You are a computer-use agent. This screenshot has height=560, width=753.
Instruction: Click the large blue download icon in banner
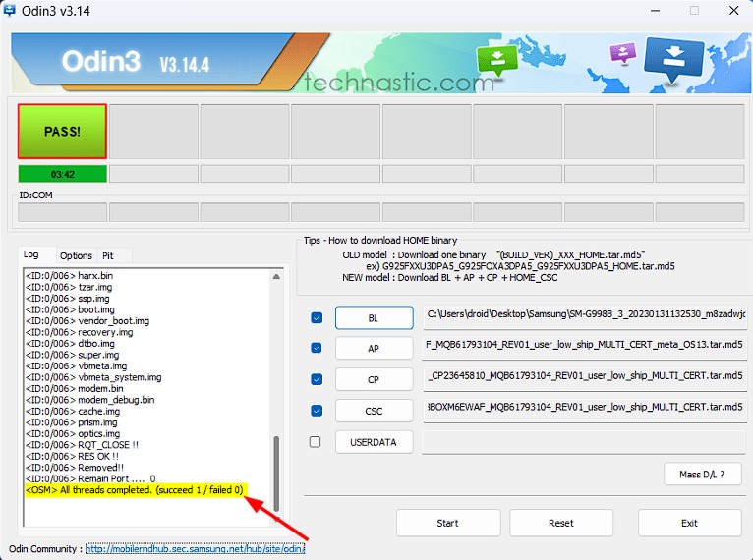pos(673,59)
